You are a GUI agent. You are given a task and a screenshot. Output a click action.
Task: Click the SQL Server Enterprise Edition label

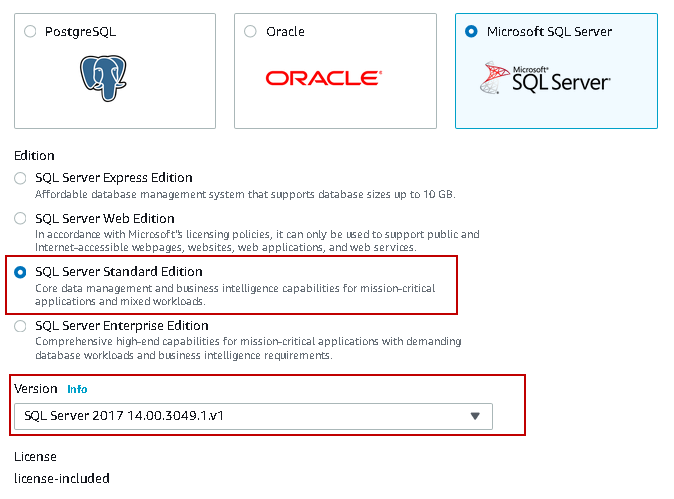(x=119, y=326)
